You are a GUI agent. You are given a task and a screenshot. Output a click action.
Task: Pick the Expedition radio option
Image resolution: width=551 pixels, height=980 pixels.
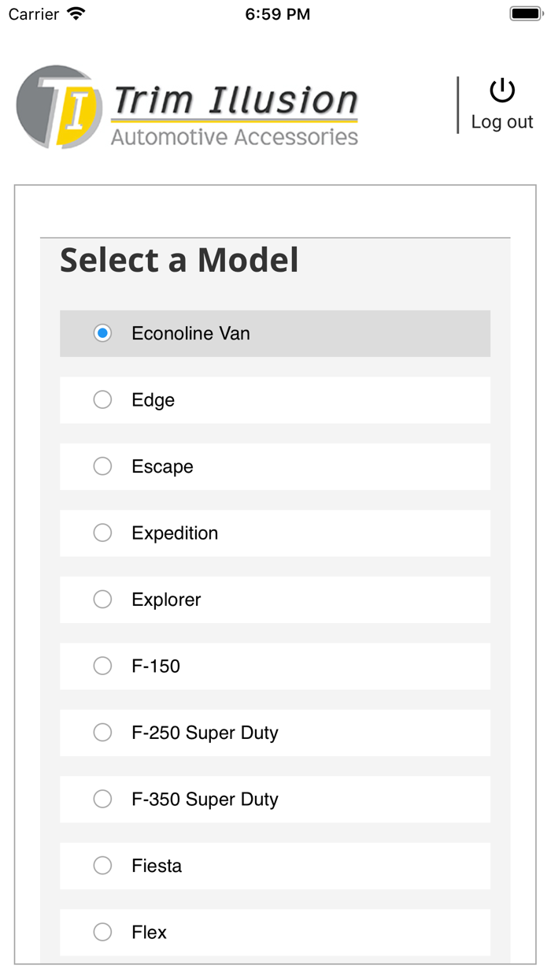[x=102, y=533]
